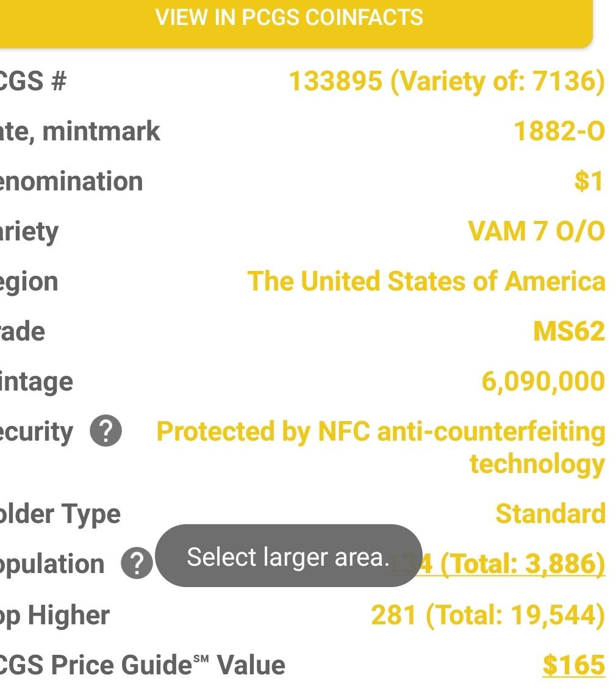Dismiss the Select larger area toast

[x=288, y=556]
